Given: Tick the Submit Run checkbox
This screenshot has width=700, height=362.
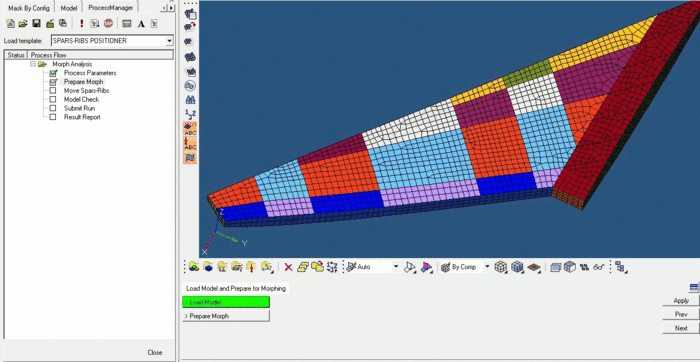Looking at the screenshot, I should (x=53, y=108).
